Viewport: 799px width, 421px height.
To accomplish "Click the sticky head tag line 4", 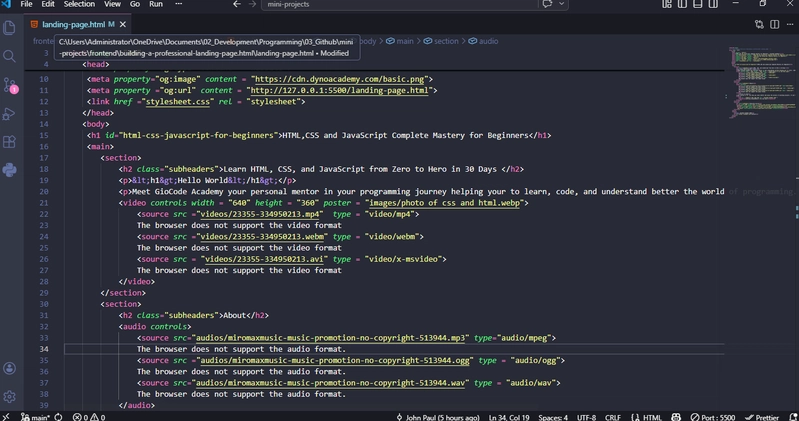I will point(96,64).
